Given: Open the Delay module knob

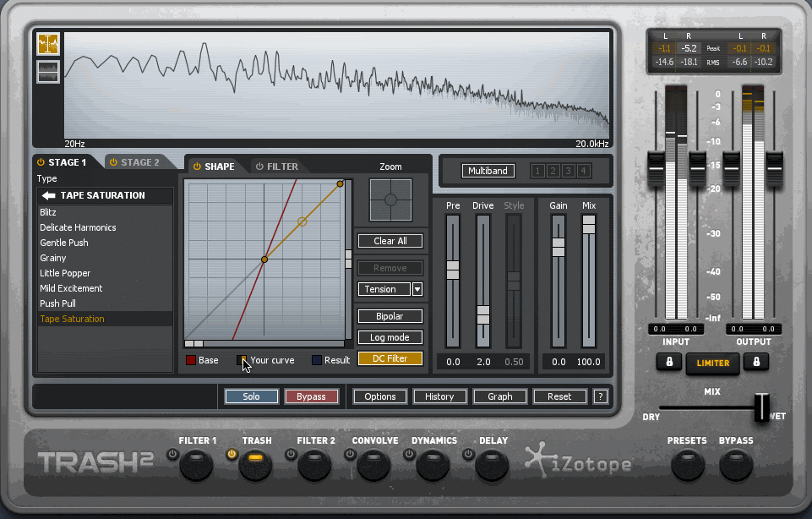Looking at the screenshot, I should (492, 465).
